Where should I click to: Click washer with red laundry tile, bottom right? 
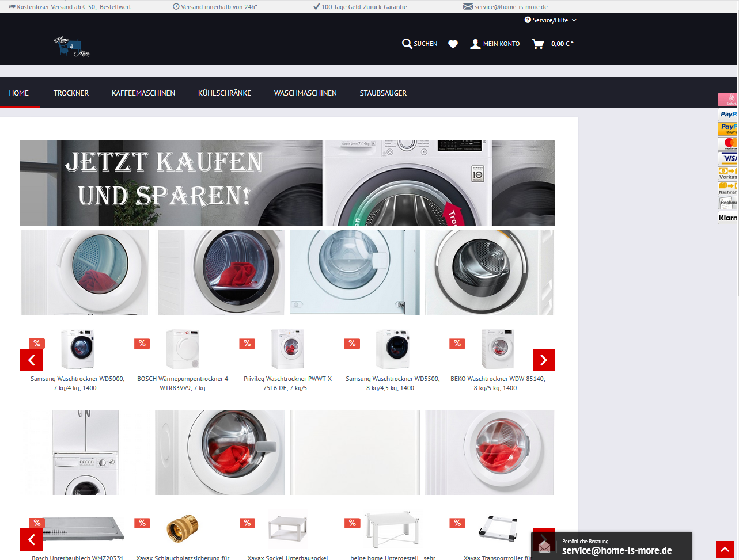coord(490,452)
